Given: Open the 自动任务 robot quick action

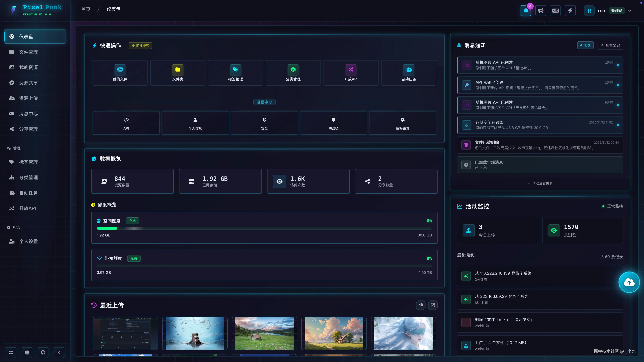Looking at the screenshot, I should coord(409,73).
